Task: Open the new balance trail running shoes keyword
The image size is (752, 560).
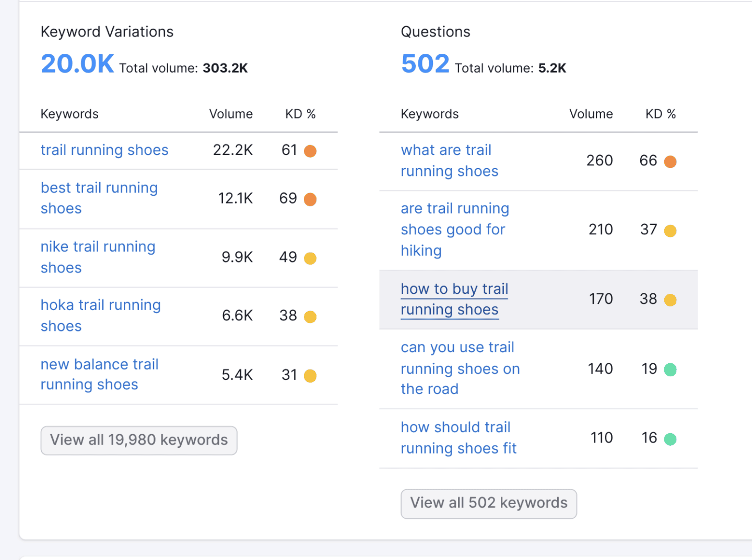Action: (99, 374)
